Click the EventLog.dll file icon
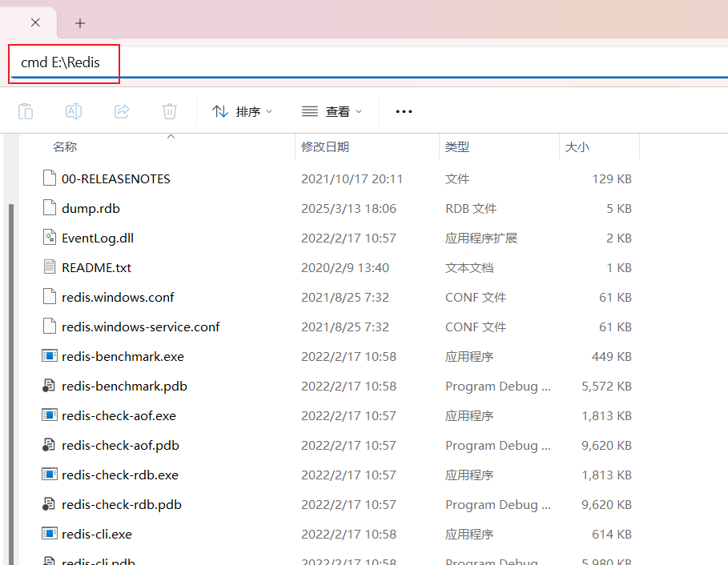This screenshot has width=728, height=565. 50,237
